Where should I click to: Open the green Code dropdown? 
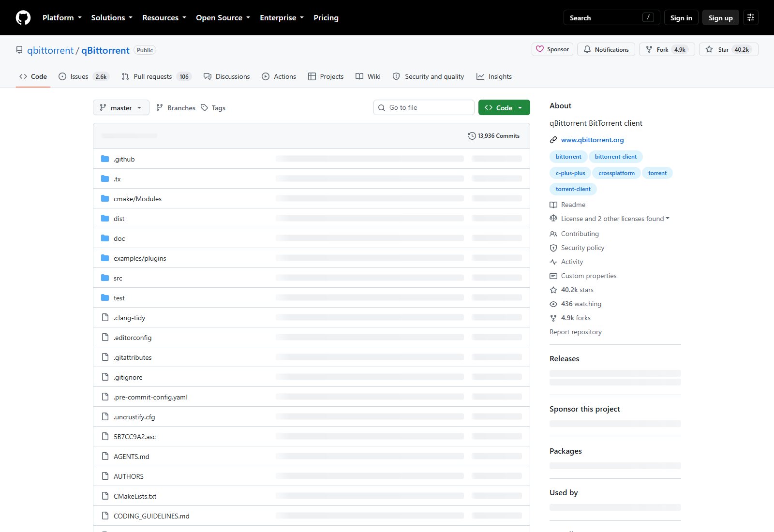[x=504, y=107]
